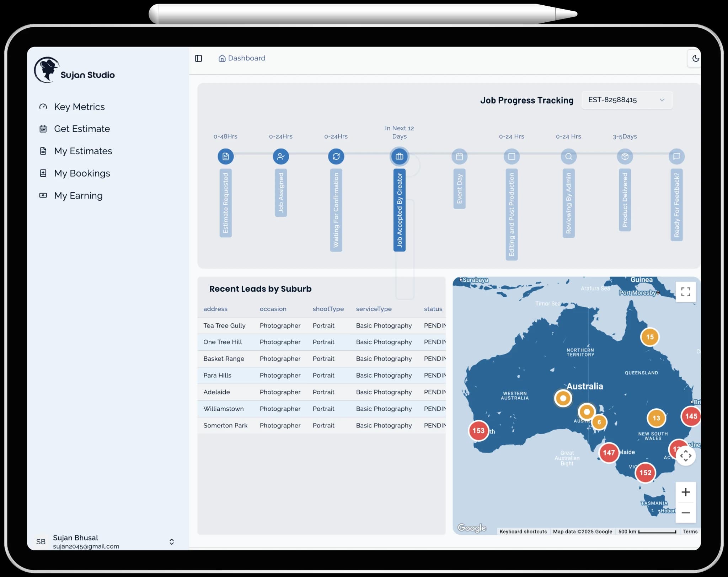Open My Earning from the sidebar
Image resolution: width=728 pixels, height=577 pixels.
pyautogui.click(x=78, y=195)
